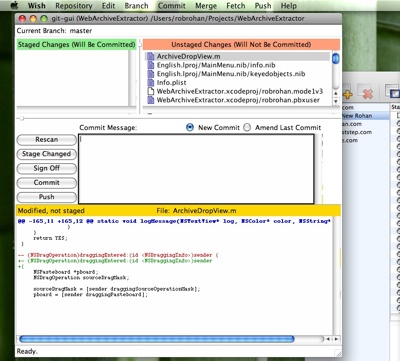Open the Branch menu
The image size is (400, 361).
136,6
